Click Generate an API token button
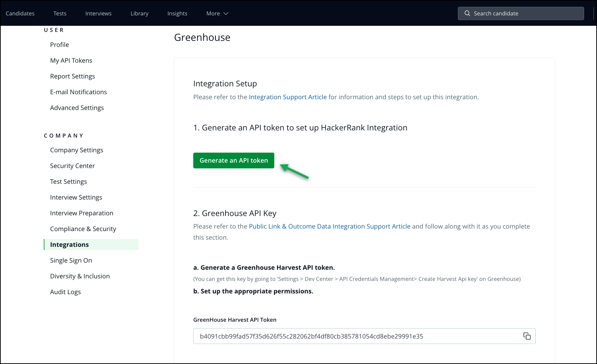Screen dimensions: 597x364 (234, 161)
